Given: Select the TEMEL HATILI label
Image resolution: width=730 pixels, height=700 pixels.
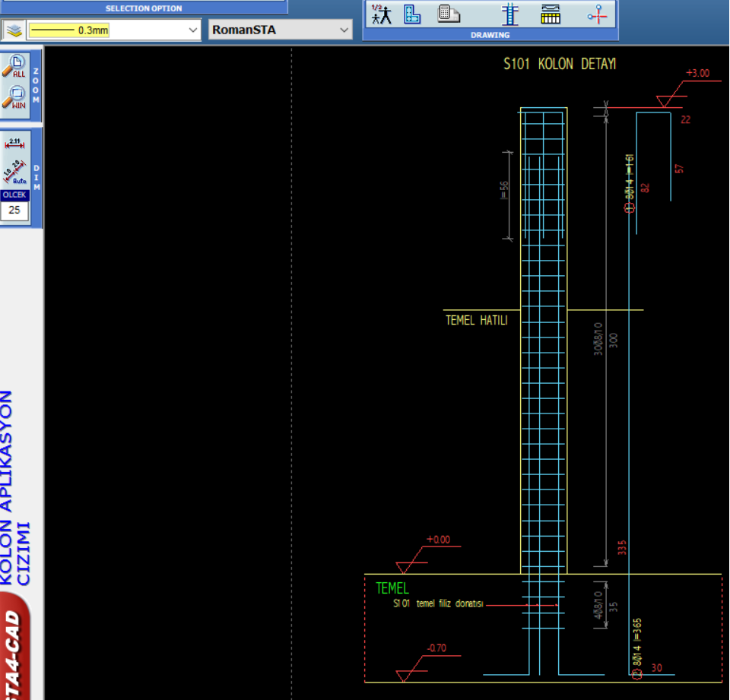Looking at the screenshot, I should click(476, 321).
